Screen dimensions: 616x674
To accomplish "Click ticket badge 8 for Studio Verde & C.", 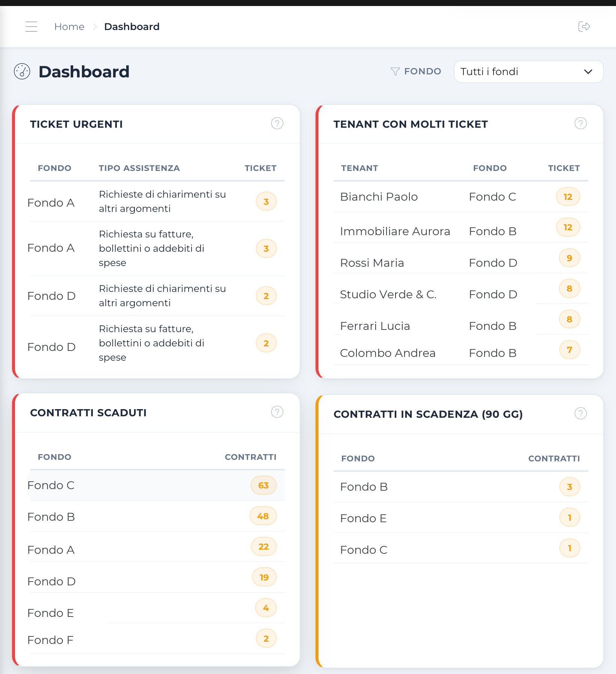I will 569,289.
